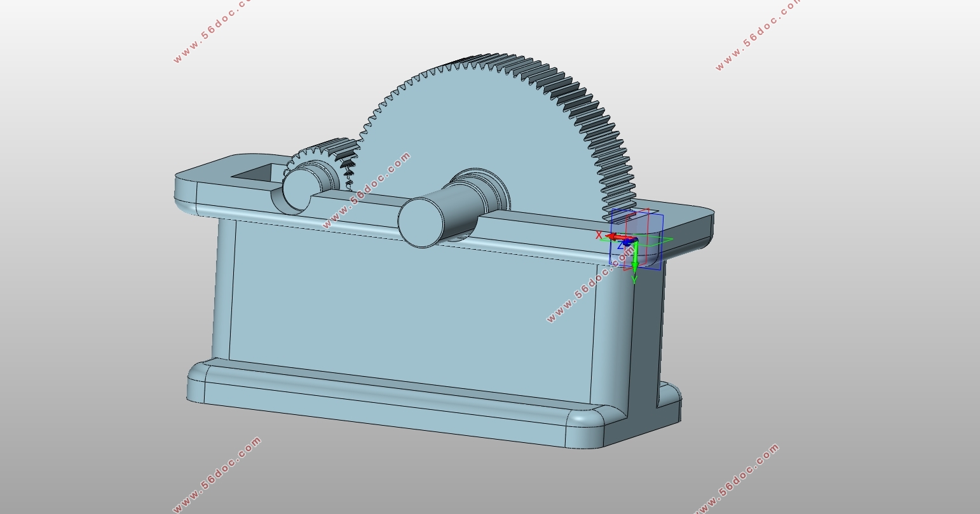Pick the large output shaft end face

click(420, 222)
